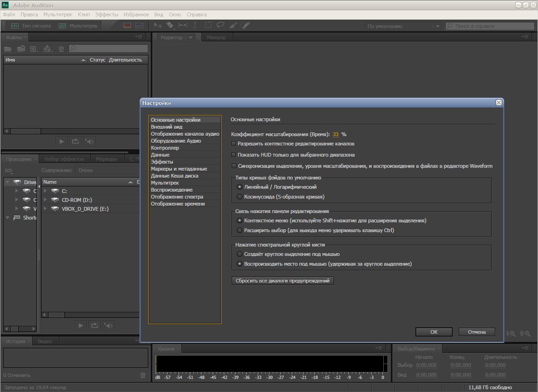The image size is (538, 392).
Task: Expand the CD-ROM (D:) drive entry
Action: (45, 200)
